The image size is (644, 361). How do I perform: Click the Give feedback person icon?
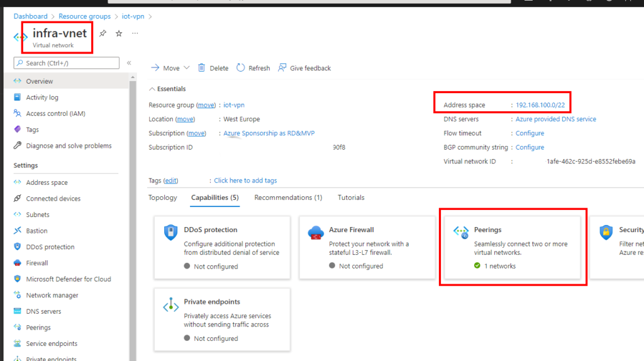pos(282,68)
